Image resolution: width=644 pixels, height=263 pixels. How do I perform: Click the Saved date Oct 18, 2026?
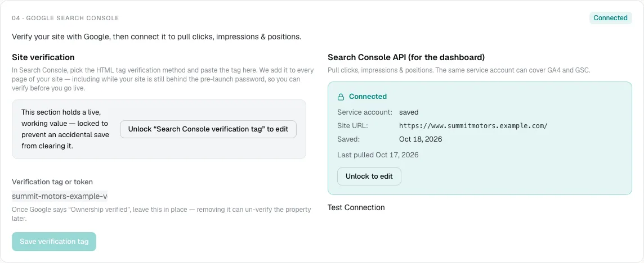pos(421,139)
